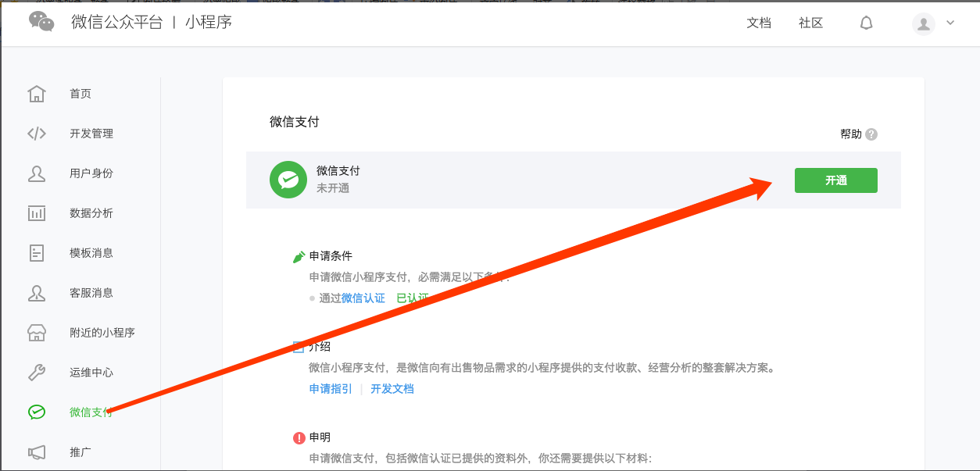Open the 微信认证 link

(363, 298)
